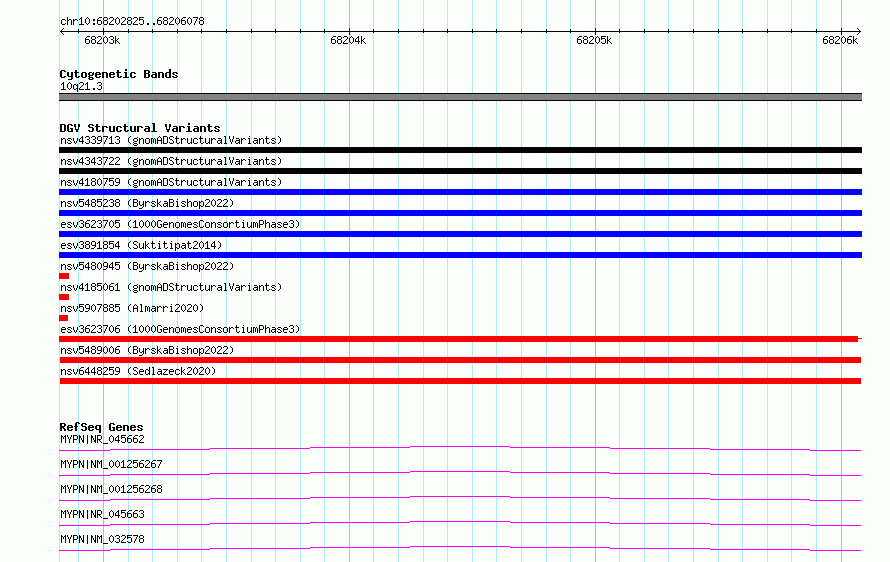Image resolution: width=890 pixels, height=562 pixels.
Task: Click the magenta intron line for MYPN|NR_045663
Action: point(460,523)
